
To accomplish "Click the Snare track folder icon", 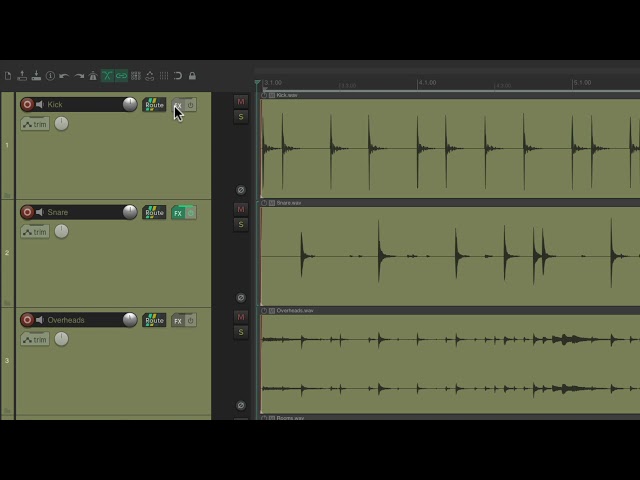I will coord(7,303).
